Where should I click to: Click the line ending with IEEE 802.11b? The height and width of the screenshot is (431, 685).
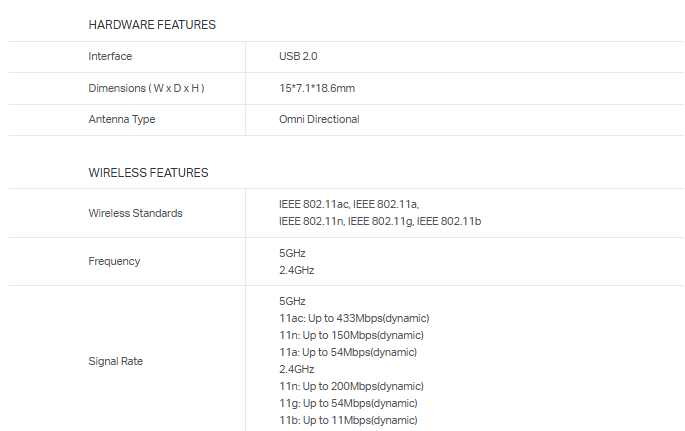click(380, 220)
